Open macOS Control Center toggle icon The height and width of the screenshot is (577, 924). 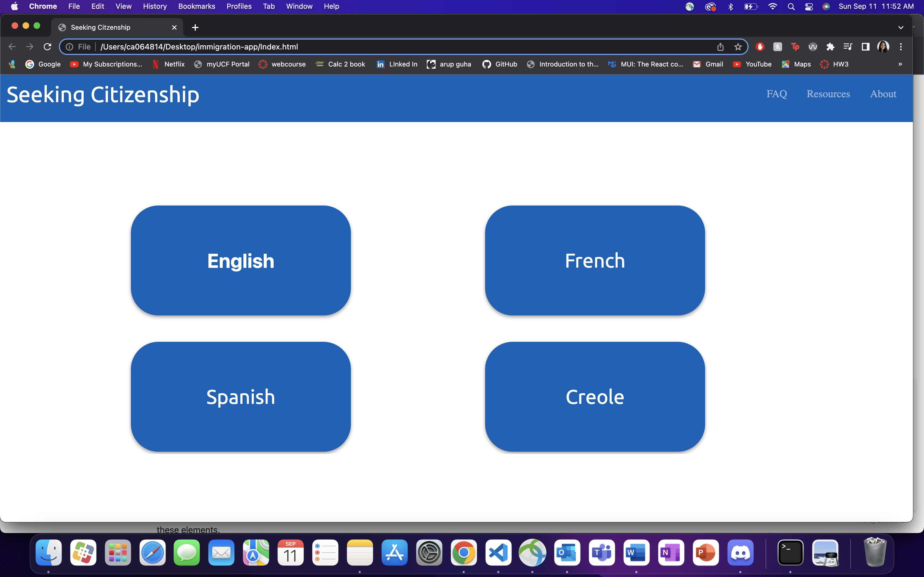pyautogui.click(x=809, y=7)
